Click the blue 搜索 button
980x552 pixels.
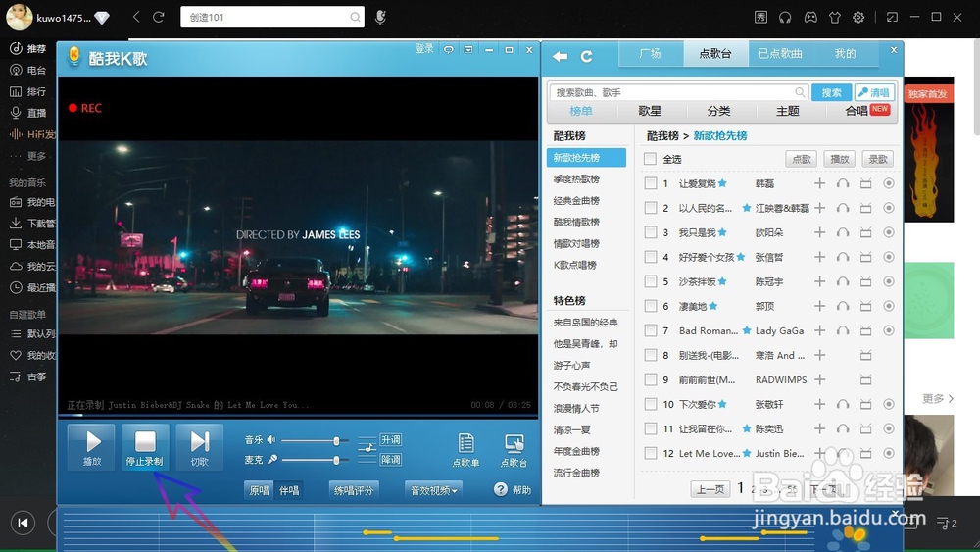(x=831, y=92)
